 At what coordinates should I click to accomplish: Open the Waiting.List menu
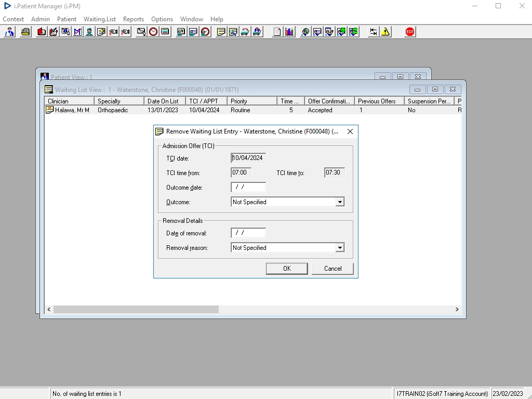coord(100,19)
